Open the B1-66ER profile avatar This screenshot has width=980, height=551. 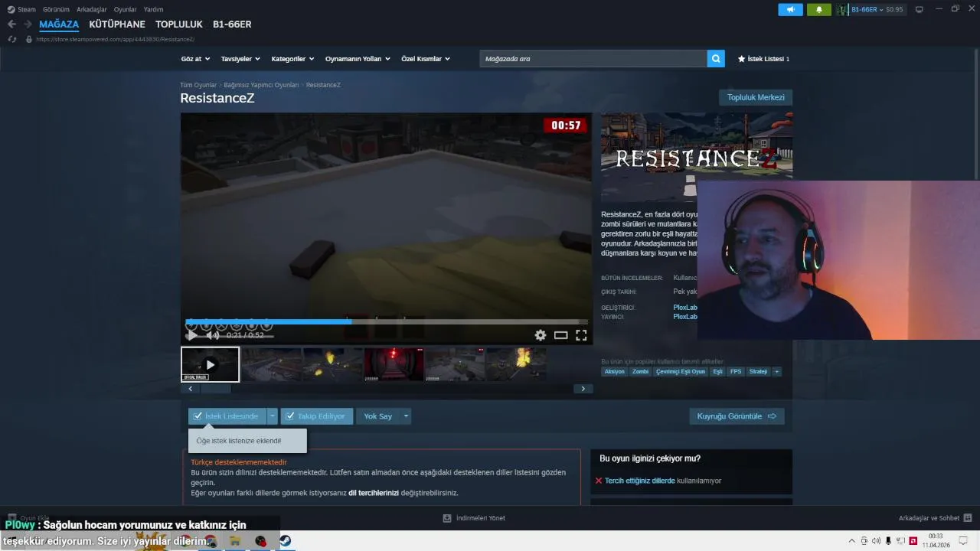842,9
